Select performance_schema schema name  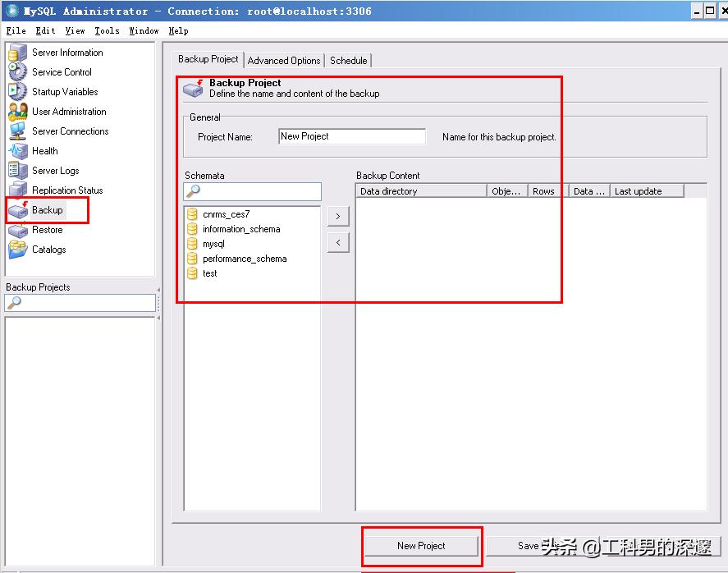[x=245, y=259]
